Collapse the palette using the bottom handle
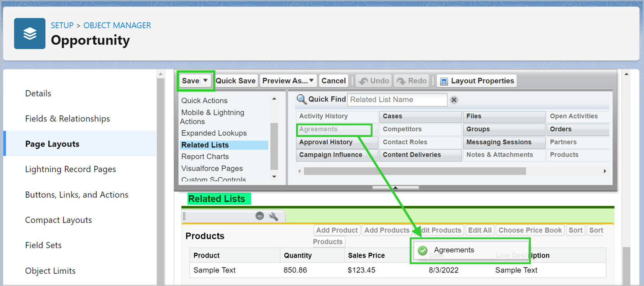644x286 pixels. pos(395,188)
